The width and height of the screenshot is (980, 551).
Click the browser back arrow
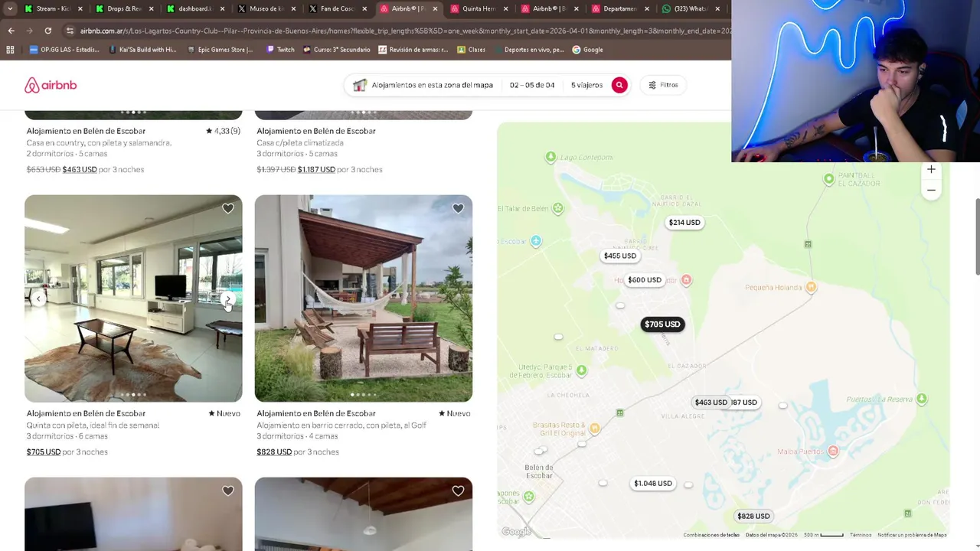[11, 31]
